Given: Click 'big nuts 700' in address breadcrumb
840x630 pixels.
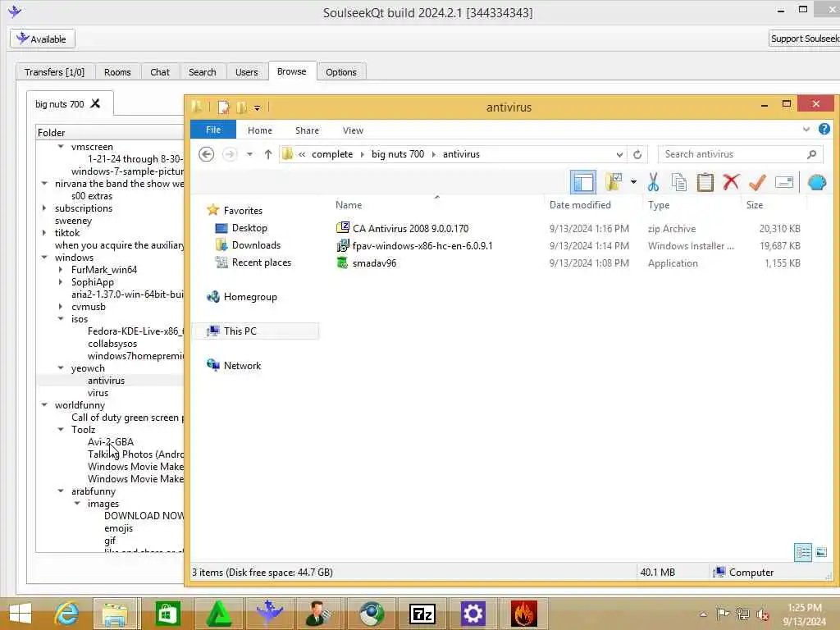Looking at the screenshot, I should (x=398, y=154).
